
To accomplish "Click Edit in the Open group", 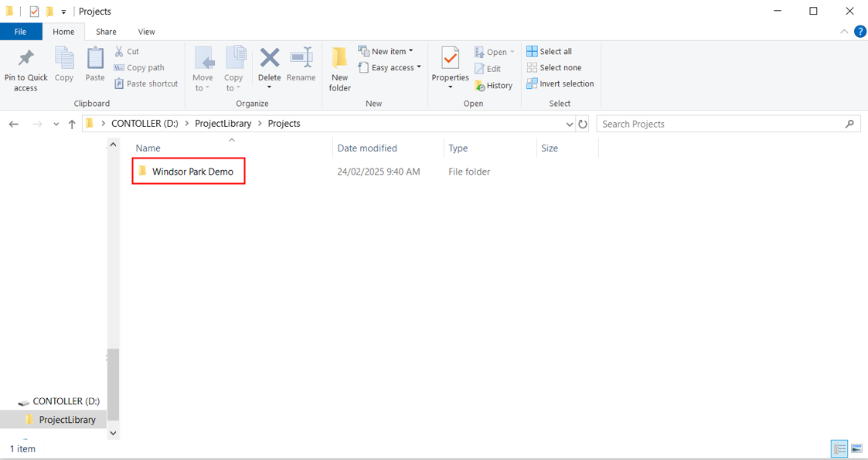I will click(488, 69).
